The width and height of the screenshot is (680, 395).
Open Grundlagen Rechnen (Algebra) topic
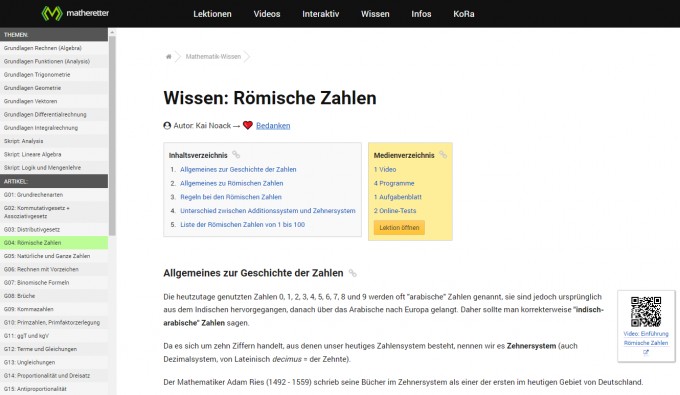[54, 48]
